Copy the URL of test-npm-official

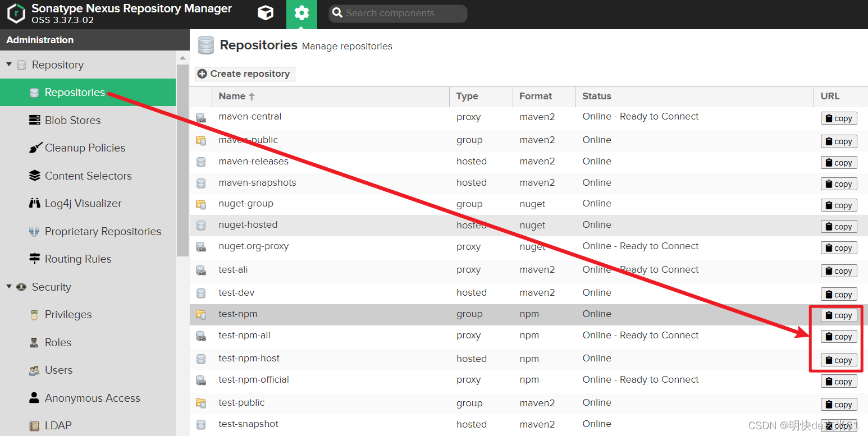839,381
